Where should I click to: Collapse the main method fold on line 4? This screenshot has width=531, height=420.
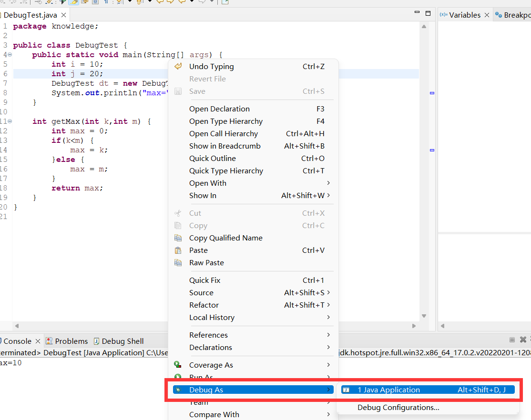click(10, 54)
